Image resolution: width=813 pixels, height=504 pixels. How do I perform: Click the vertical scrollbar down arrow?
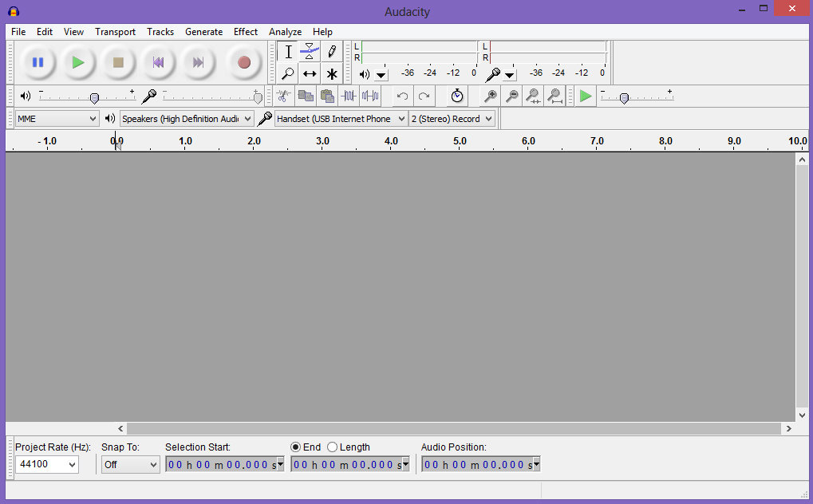pos(802,415)
